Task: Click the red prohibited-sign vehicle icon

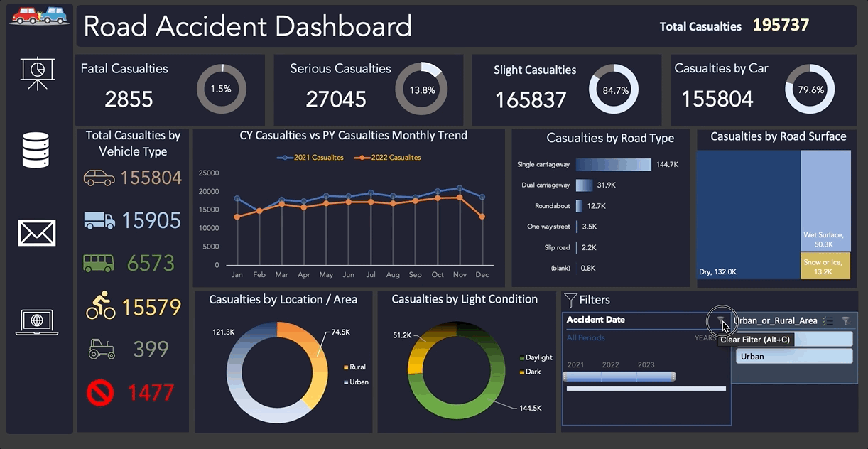Action: [x=100, y=392]
